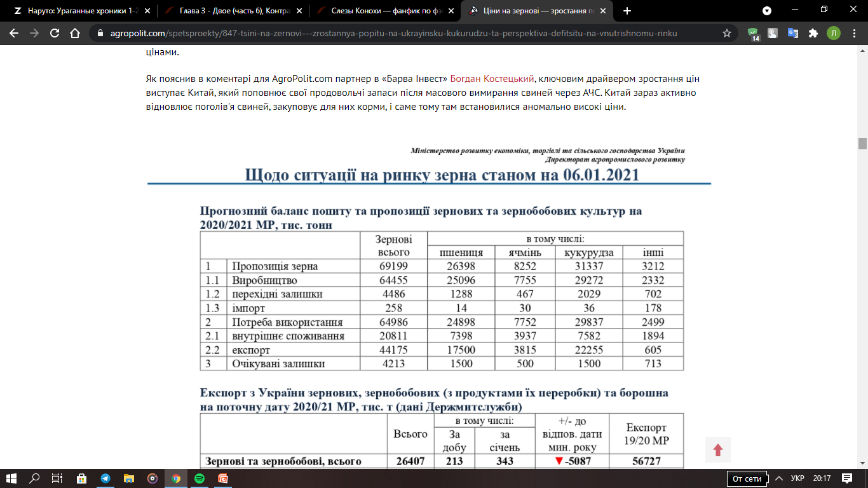Open the green shield adblocker extension
The width and height of the screenshot is (868, 488).
tap(754, 34)
